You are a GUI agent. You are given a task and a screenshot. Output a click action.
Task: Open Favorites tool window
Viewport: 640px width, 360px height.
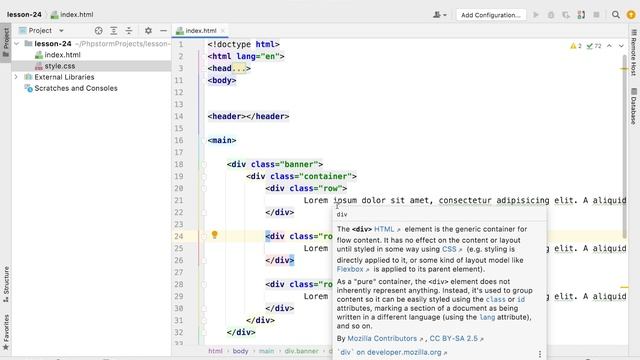coord(6,332)
